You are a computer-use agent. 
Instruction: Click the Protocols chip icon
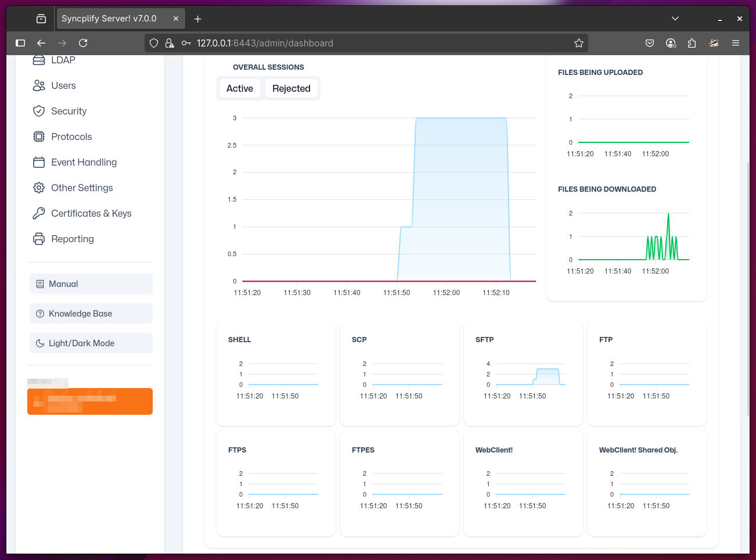pyautogui.click(x=38, y=137)
